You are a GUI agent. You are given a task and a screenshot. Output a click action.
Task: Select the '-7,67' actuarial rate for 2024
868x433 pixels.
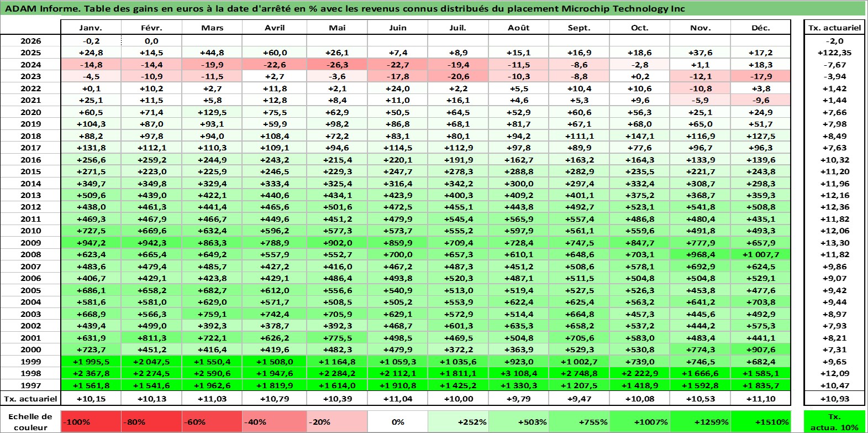coord(834,65)
